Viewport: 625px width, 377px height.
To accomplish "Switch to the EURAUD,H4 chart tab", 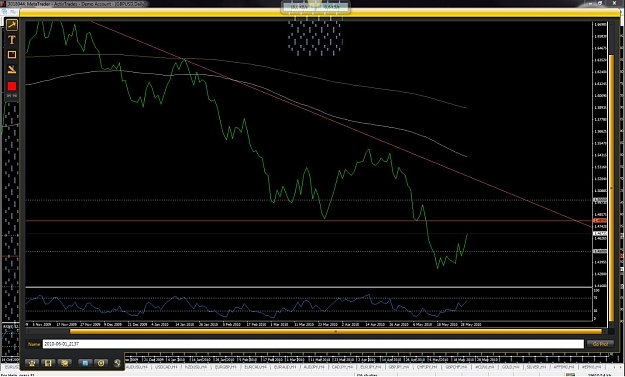I will click(x=285, y=367).
